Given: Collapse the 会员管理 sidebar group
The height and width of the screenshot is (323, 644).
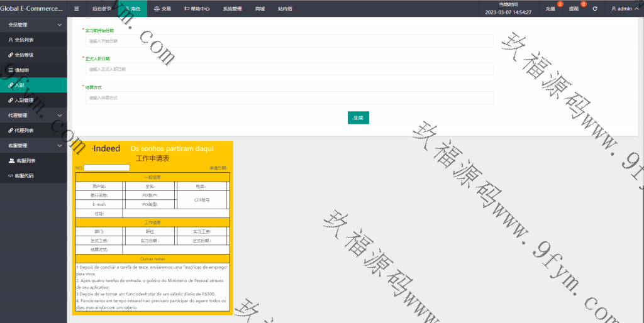Looking at the screenshot, I should (60, 25).
